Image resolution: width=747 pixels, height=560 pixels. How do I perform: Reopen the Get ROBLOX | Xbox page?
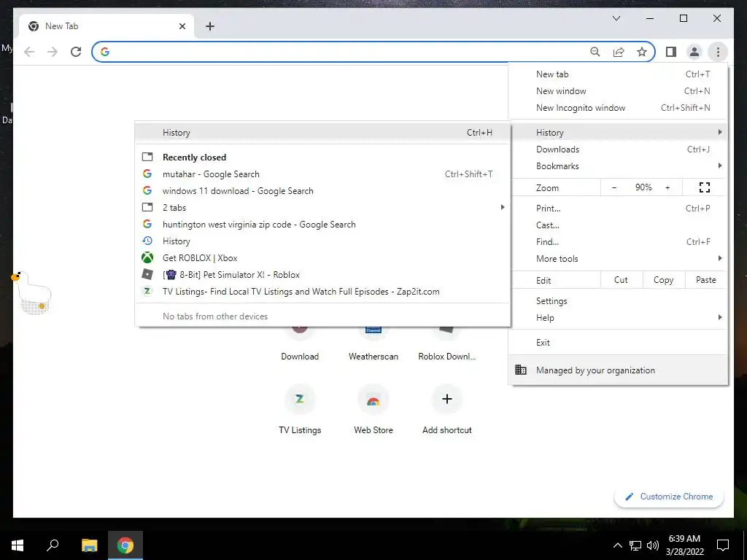[322, 257]
